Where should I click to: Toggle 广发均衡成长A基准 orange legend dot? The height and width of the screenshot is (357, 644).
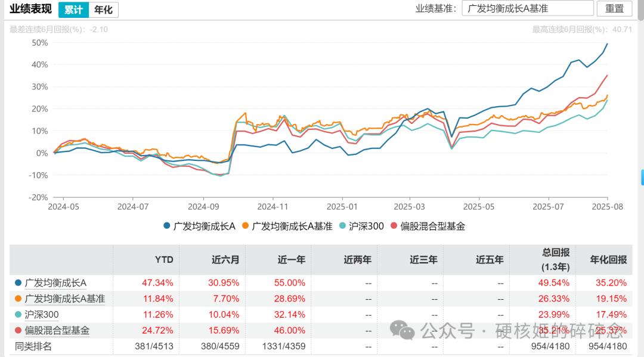tap(245, 226)
